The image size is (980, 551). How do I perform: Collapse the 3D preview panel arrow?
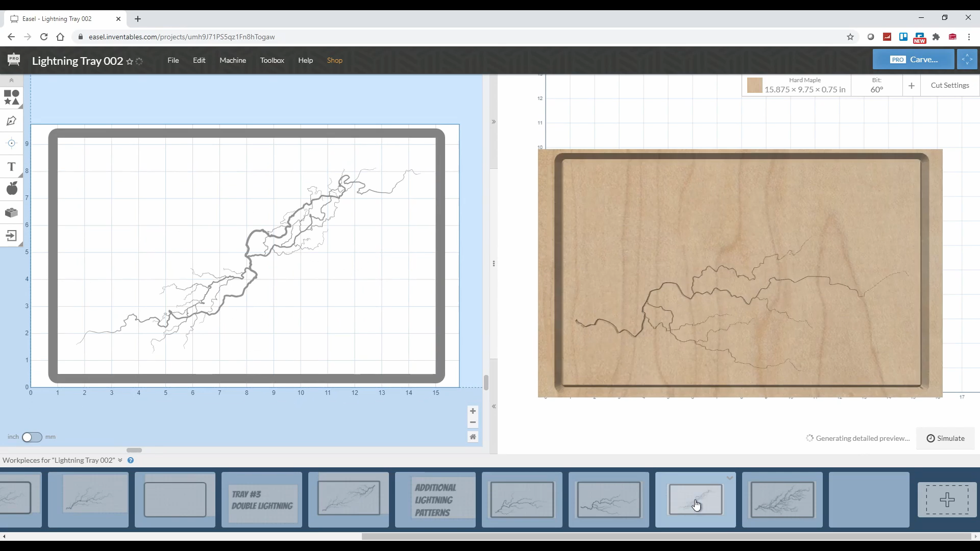[494, 122]
